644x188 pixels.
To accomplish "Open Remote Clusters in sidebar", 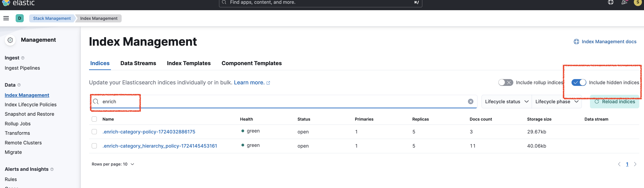I will 23,143.
